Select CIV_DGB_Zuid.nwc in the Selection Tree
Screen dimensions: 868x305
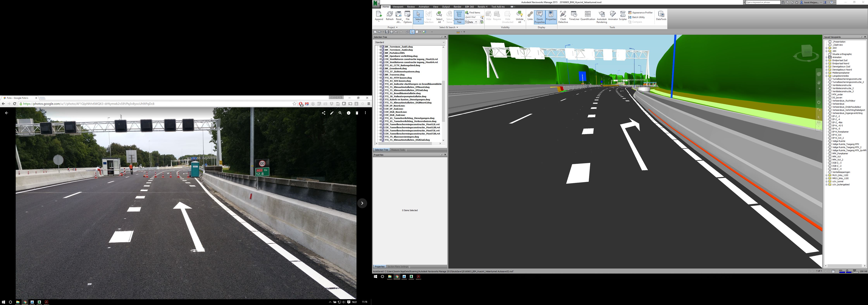(x=395, y=115)
